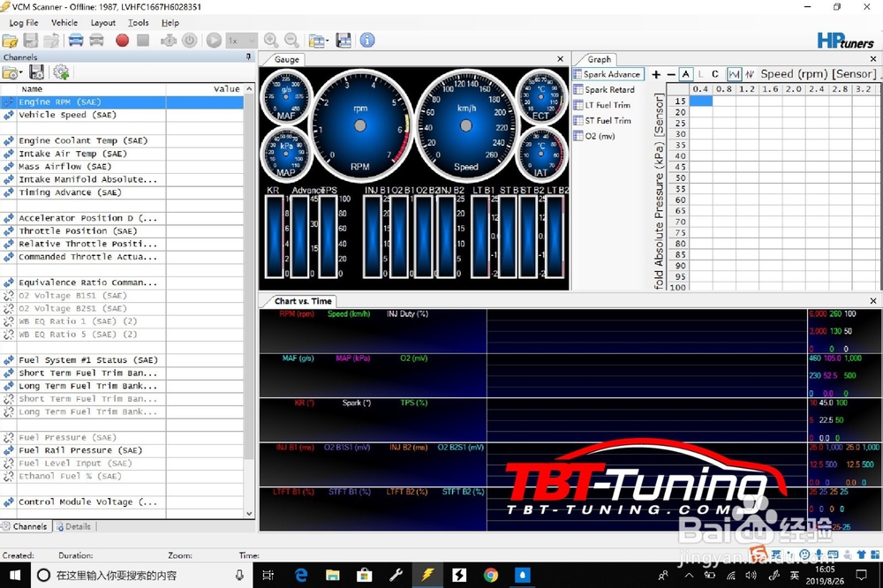Open the Log File menu
Image resolution: width=883 pixels, height=588 pixels.
24,23
